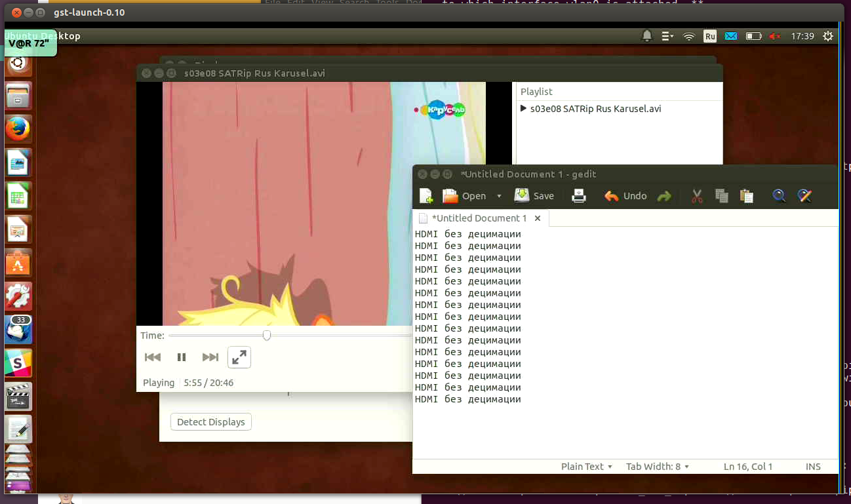
Task: Launch LibreOffice Calc from the dock
Action: click(x=18, y=196)
